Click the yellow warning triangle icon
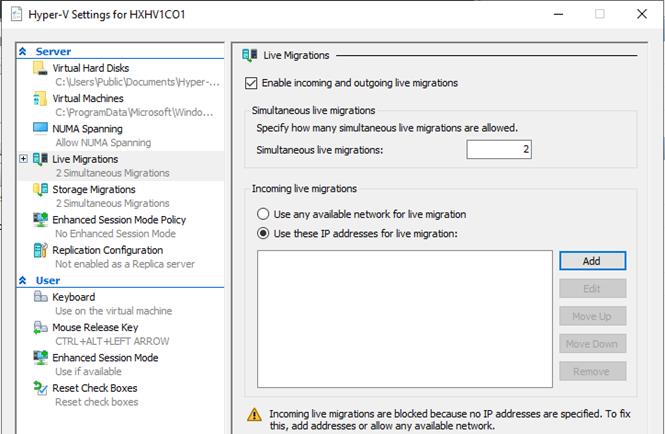665x434 pixels. tap(254, 414)
